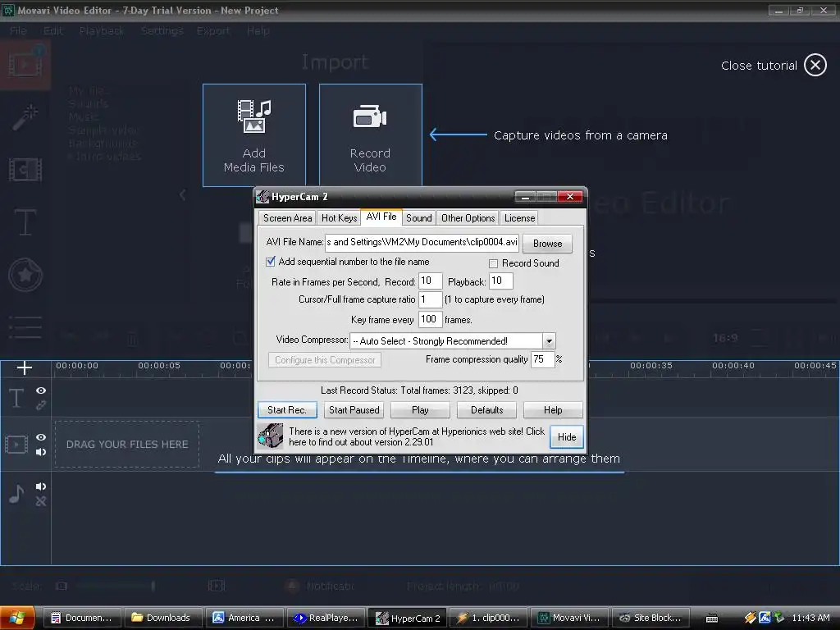The height and width of the screenshot is (630, 840).
Task: Click the DRAG YOUR FILES HERE dropzone
Action: pyautogui.click(x=127, y=444)
